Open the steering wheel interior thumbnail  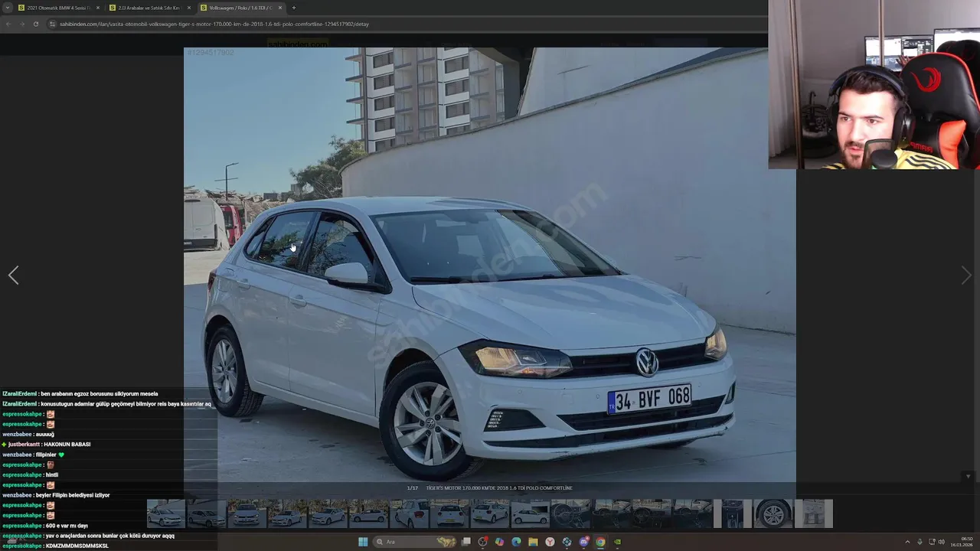point(570,514)
